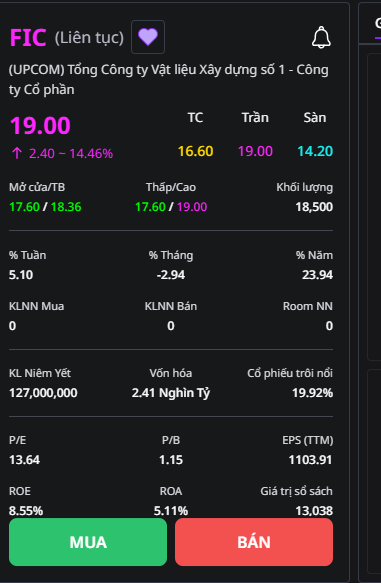The width and height of the screenshot is (381, 583).
Task: Select the FIC ticker symbol
Action: pyautogui.click(x=28, y=37)
